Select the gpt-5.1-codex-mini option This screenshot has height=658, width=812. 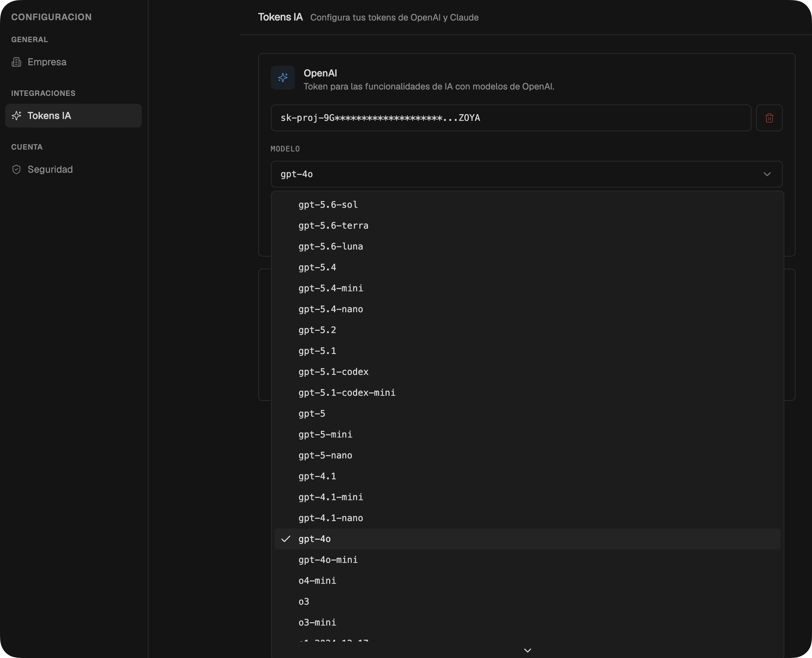pyautogui.click(x=527, y=392)
